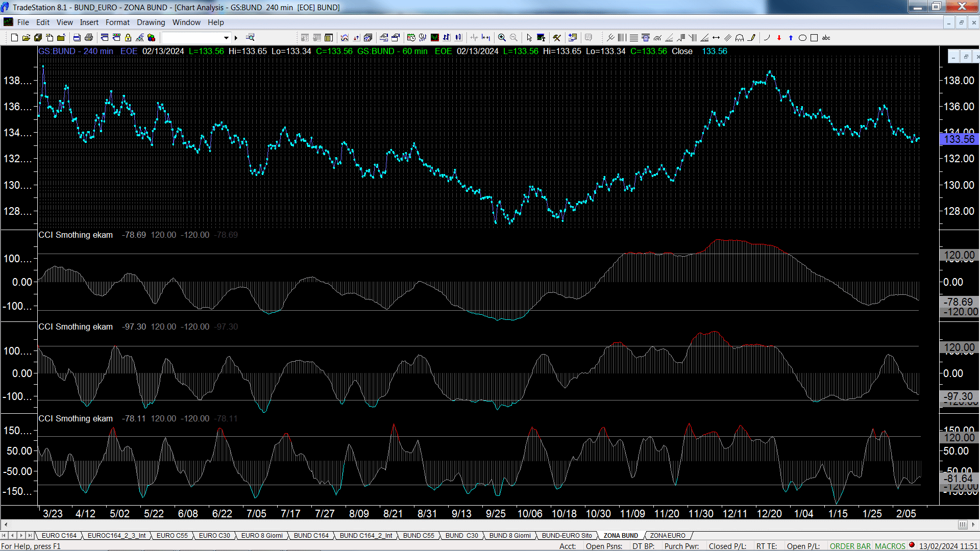Select the green bar chart style icon
The width and height of the screenshot is (980, 551).
[x=434, y=38]
